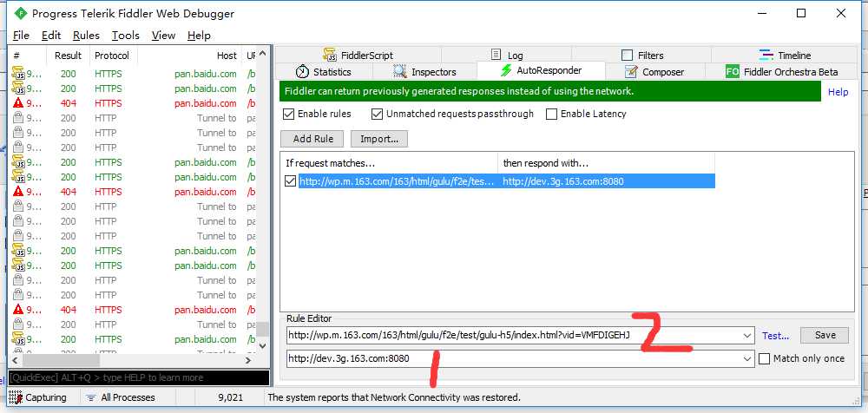Focus the QuickExec command box
This screenshot has height=413, width=868.
point(138,377)
